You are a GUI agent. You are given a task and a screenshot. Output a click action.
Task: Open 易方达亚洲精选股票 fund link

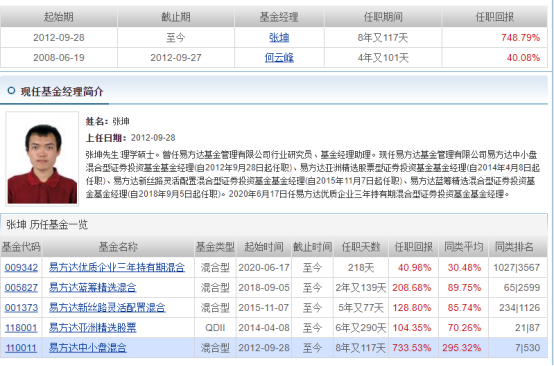point(93,328)
